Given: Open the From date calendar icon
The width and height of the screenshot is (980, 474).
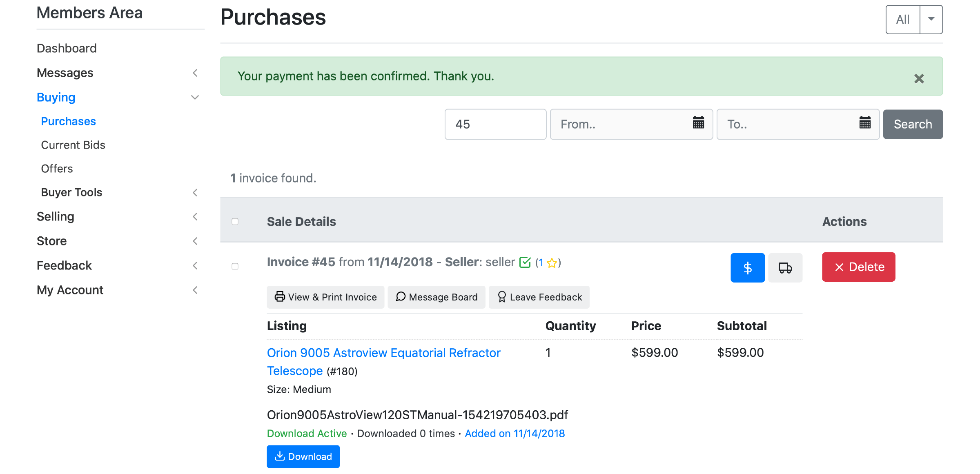Looking at the screenshot, I should point(698,123).
